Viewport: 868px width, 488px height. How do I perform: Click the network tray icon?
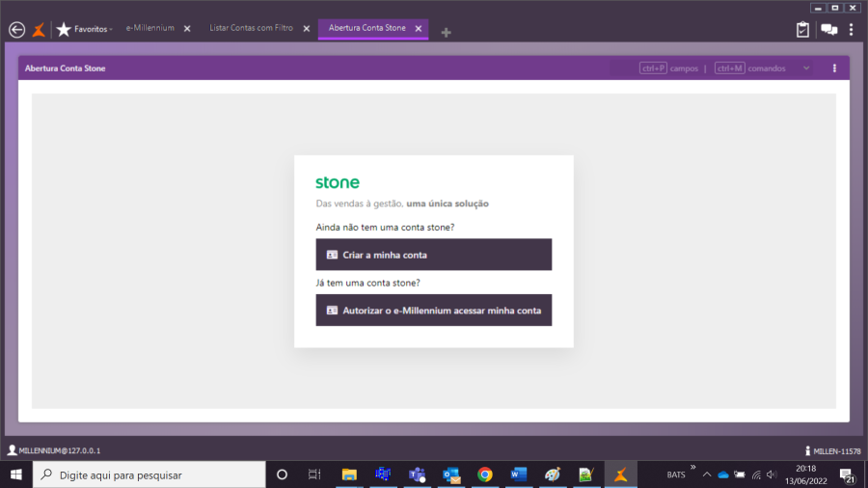tap(756, 474)
